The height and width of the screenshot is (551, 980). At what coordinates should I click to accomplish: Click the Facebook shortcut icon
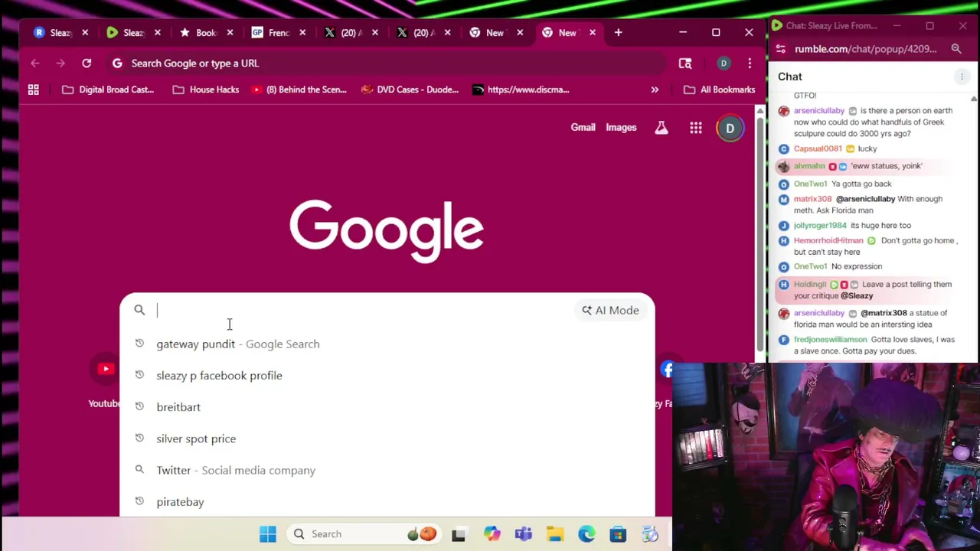click(x=666, y=370)
